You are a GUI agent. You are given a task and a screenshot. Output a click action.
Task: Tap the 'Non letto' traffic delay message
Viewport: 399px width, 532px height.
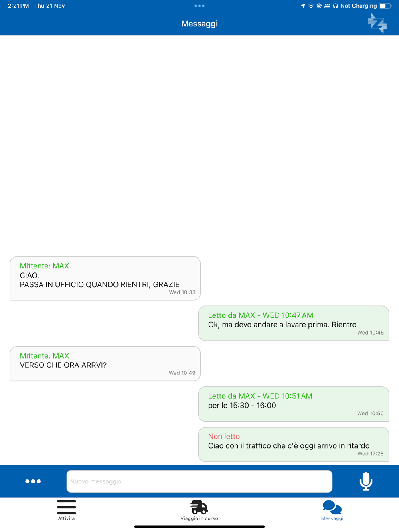[x=294, y=444]
